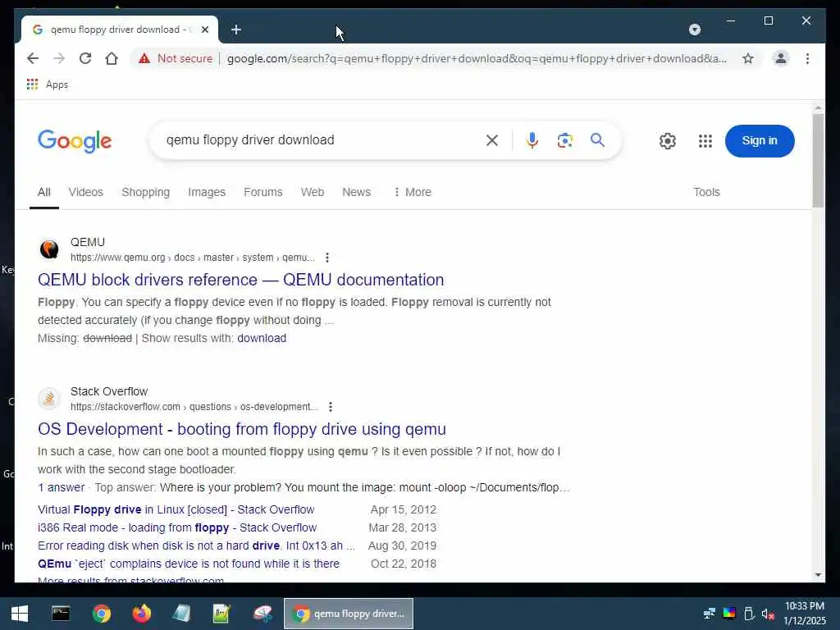Open the taskbar clock and date
The image size is (840, 630).
click(x=805, y=614)
